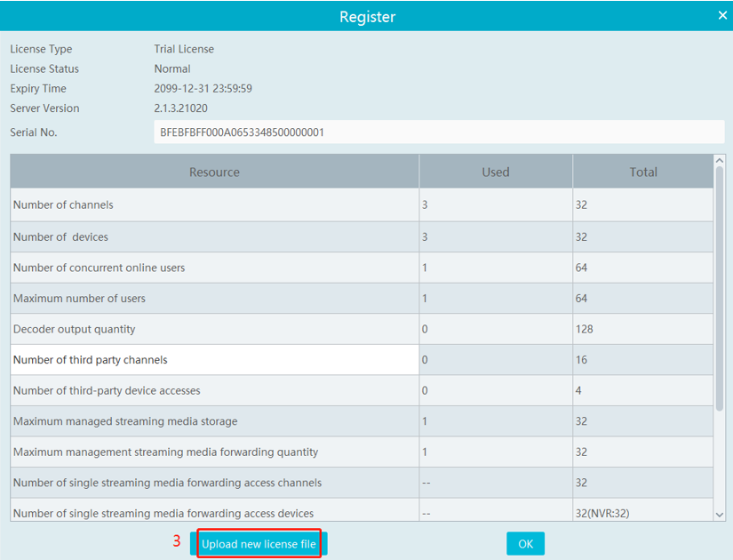Screen dimensions: 733x560
Task: Select Number of concurrent online users row
Action: (214, 268)
